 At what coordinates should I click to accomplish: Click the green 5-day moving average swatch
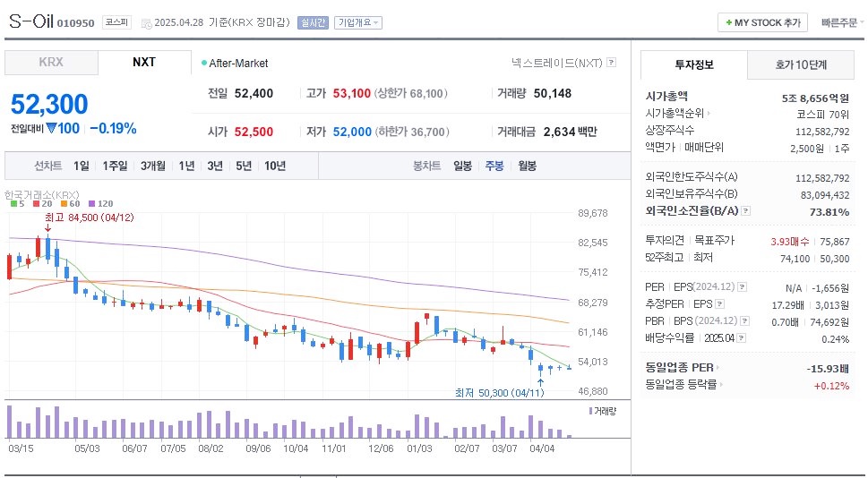[13, 204]
